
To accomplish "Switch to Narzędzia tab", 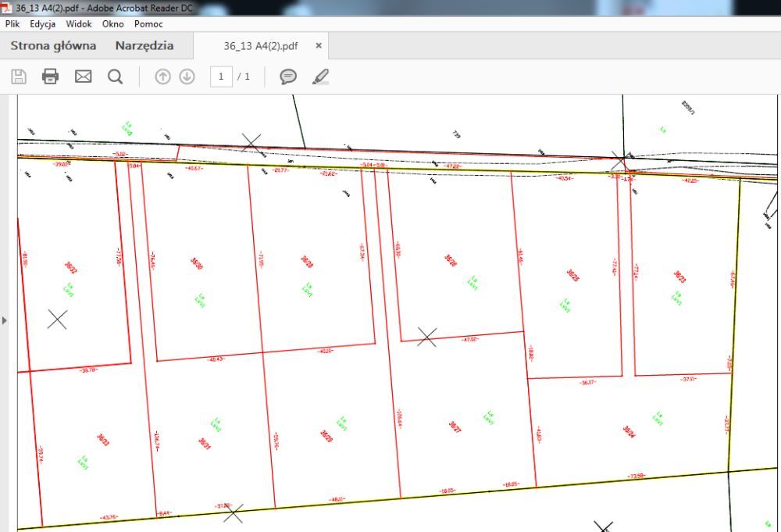I will (144, 46).
